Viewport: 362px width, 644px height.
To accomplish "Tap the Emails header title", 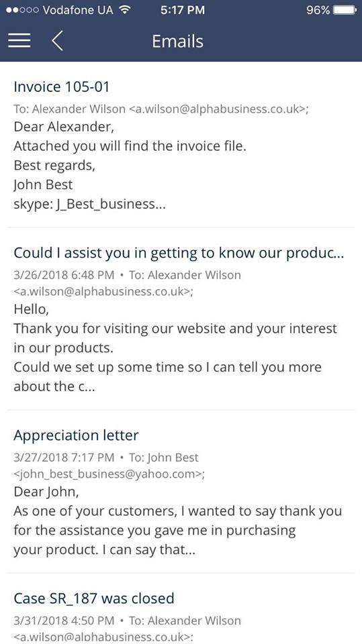I will point(178,41).
